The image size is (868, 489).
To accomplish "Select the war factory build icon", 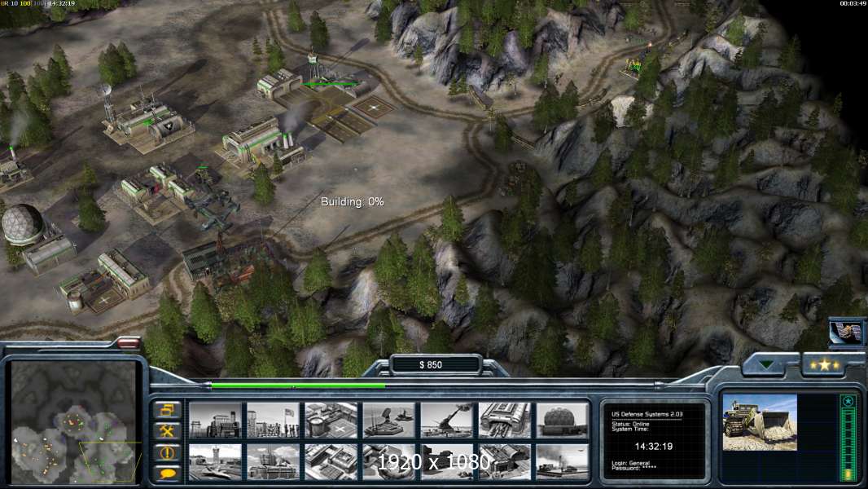I will pyautogui.click(x=504, y=421).
